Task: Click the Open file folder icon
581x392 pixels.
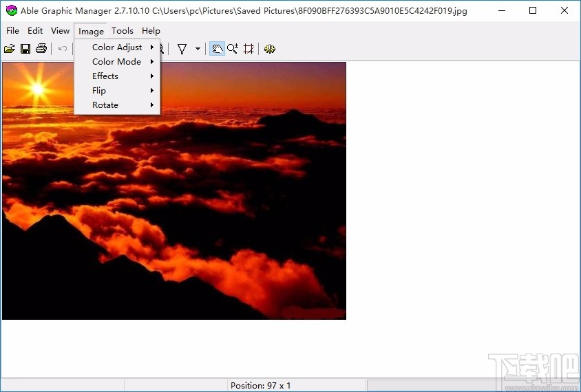Action: tap(10, 49)
